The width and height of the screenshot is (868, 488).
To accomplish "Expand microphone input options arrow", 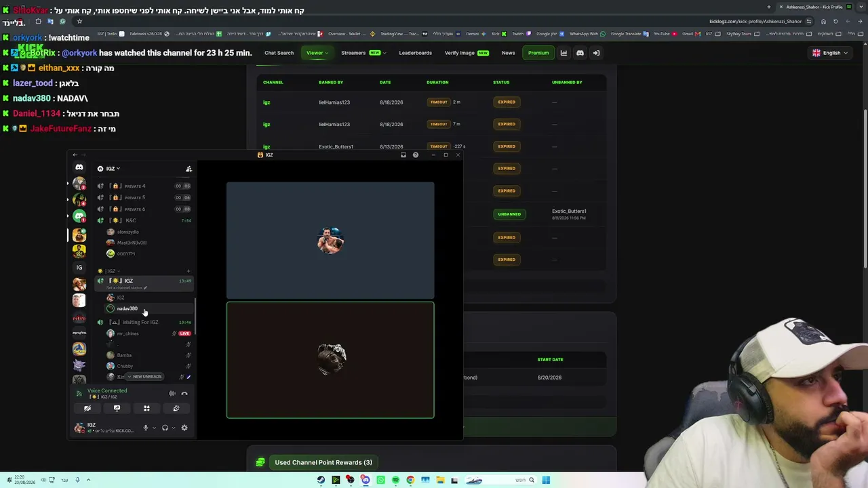I will [x=154, y=428].
